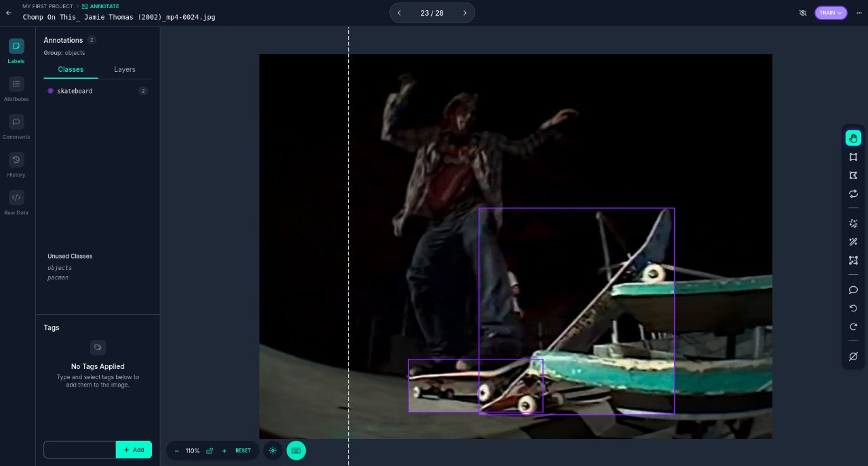Click the skateboard class count badge
The width and height of the screenshot is (868, 466).
tap(143, 91)
